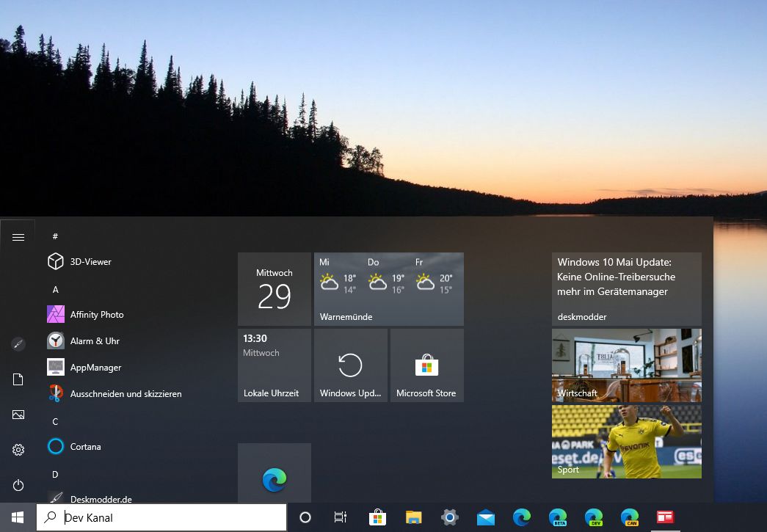Open the Warnemünde weather tile

pos(389,289)
